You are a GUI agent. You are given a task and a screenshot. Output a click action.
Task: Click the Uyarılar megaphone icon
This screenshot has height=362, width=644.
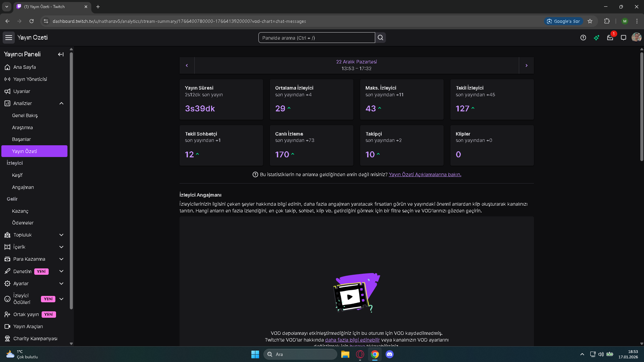7,91
